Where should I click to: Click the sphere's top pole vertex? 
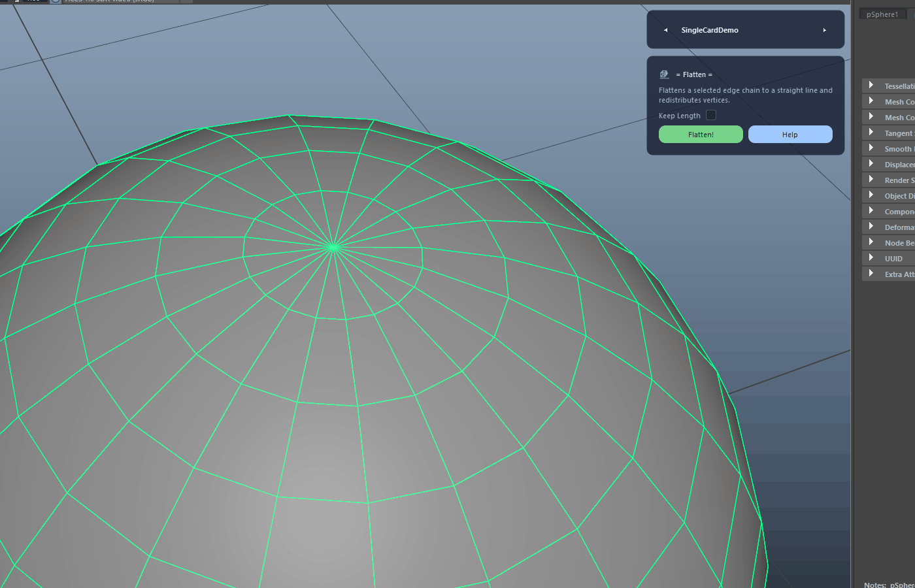tap(333, 247)
